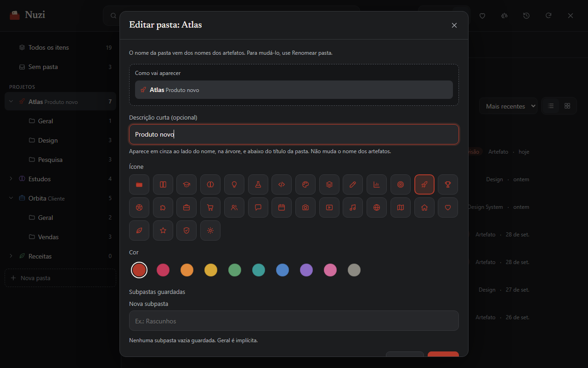This screenshot has height=368, width=588.
Task: Expand the Estudos project folder
Action: pos(11,179)
